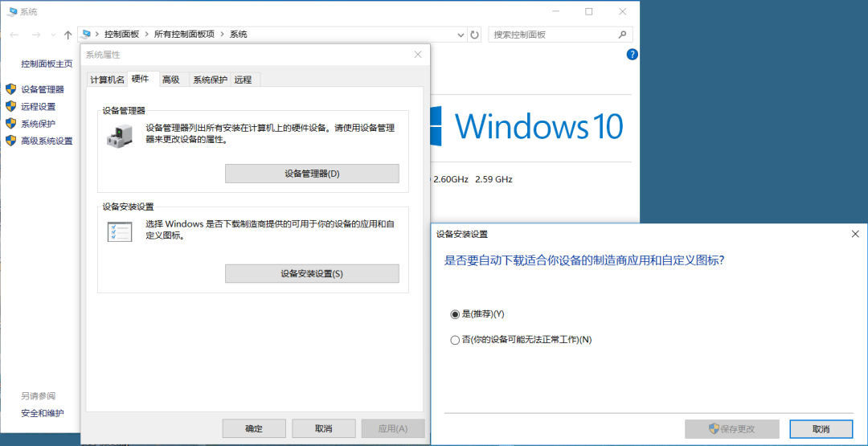Select the 否(你的设备可能无法正常工作)(N) radio option
Screen dimensions: 868x446
coord(521,340)
